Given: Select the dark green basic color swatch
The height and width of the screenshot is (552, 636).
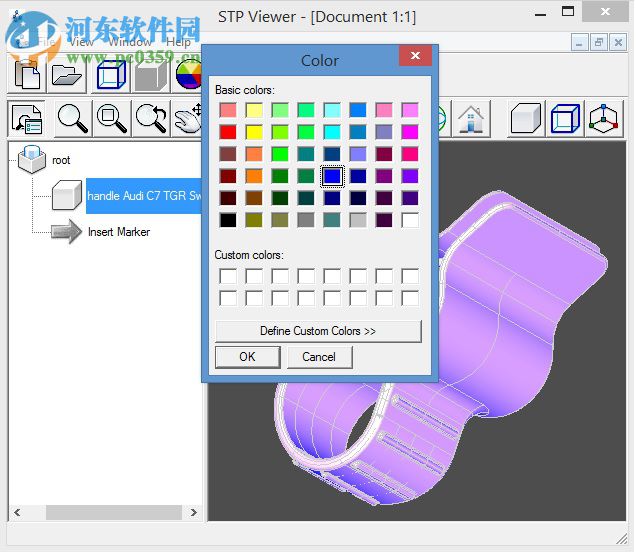Looking at the screenshot, I should pyautogui.click(x=280, y=198).
